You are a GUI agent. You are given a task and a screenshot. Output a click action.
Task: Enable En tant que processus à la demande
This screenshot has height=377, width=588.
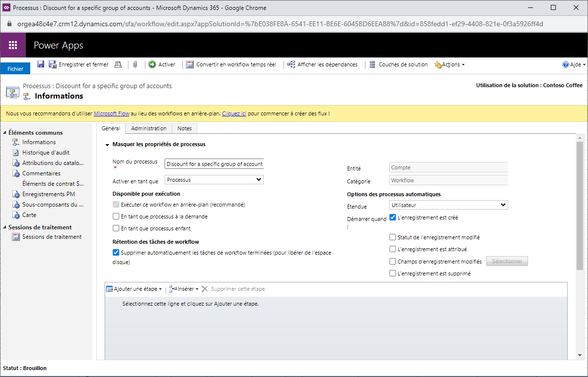(116, 216)
